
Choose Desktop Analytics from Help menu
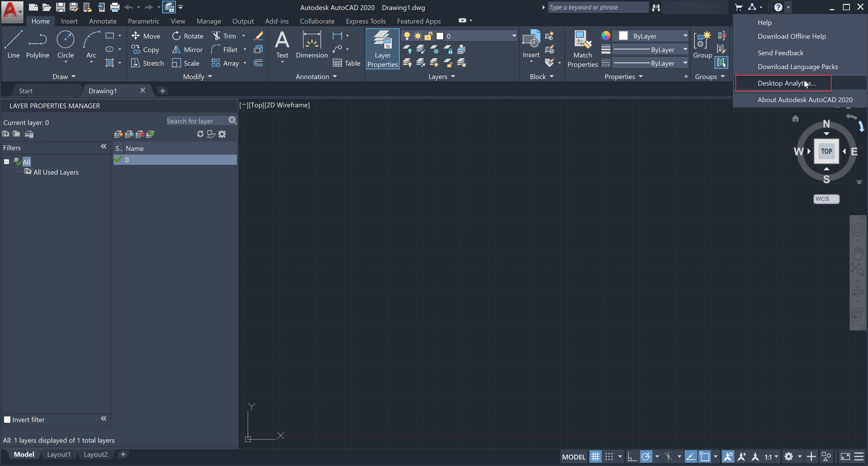[x=786, y=83]
